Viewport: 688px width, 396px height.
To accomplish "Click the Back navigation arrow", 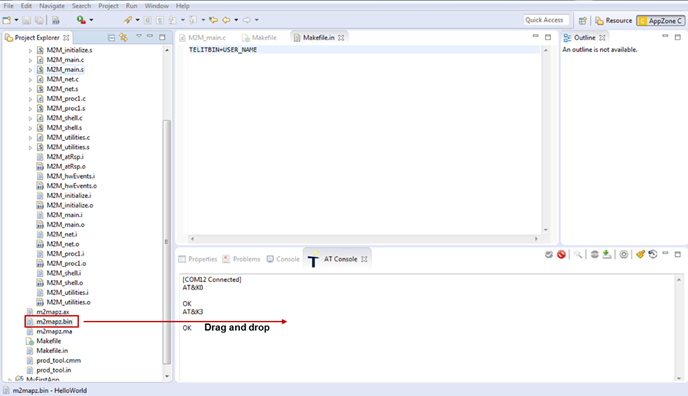I will pos(226,20).
